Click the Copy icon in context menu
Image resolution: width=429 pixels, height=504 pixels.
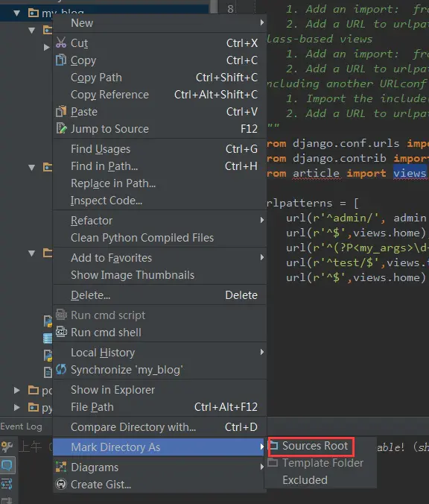pyautogui.click(x=61, y=60)
